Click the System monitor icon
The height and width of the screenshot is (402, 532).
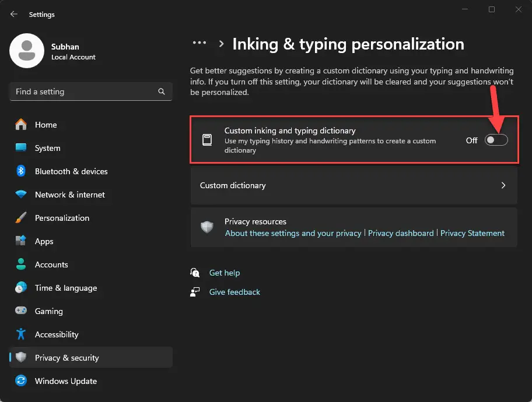coord(21,147)
